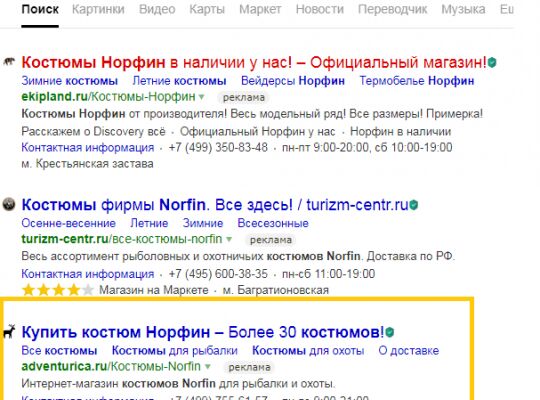Click verified shield next to Официальный магазин title
The height and width of the screenshot is (400, 540).
pyautogui.click(x=492, y=63)
